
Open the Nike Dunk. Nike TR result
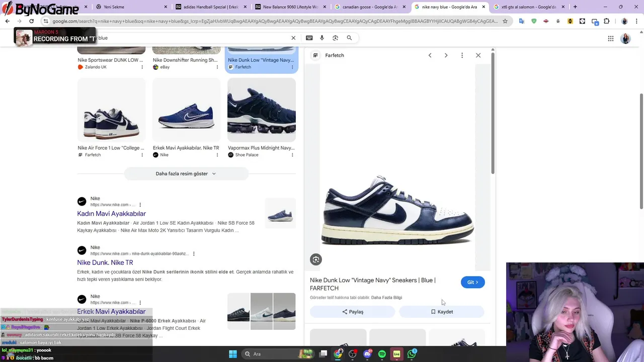pos(105,262)
